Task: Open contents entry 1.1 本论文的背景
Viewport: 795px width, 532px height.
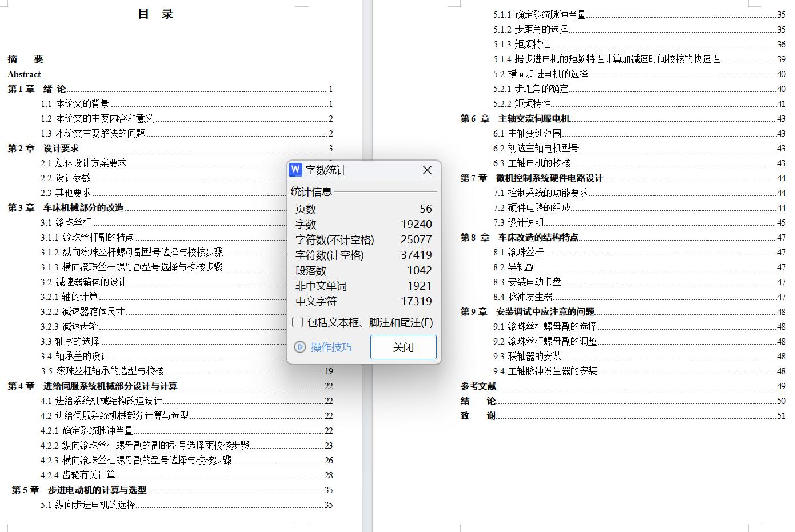Action: (x=187, y=103)
